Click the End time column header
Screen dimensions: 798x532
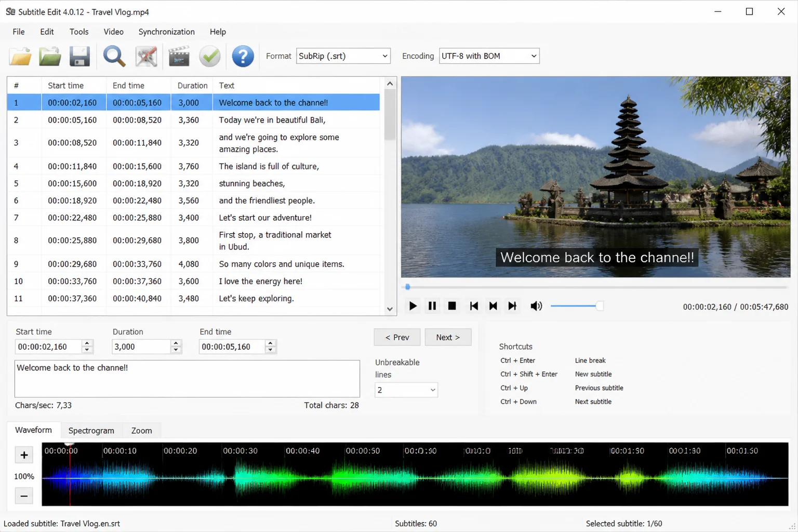point(139,85)
